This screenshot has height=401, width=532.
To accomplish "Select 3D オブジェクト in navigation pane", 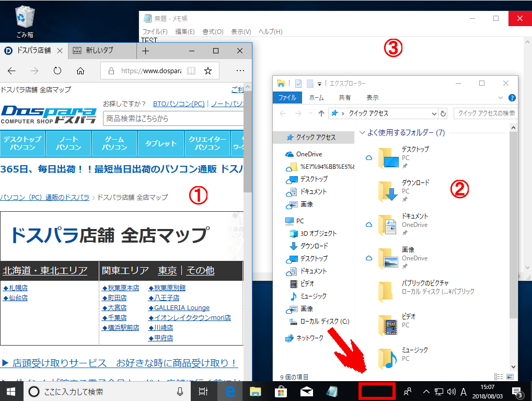I will click(x=318, y=234).
